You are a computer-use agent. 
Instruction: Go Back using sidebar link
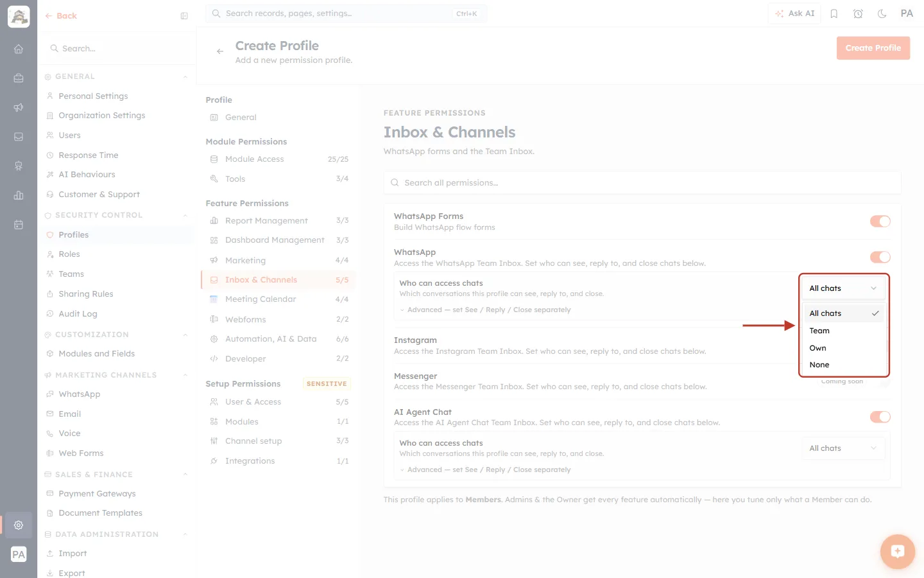click(x=61, y=16)
